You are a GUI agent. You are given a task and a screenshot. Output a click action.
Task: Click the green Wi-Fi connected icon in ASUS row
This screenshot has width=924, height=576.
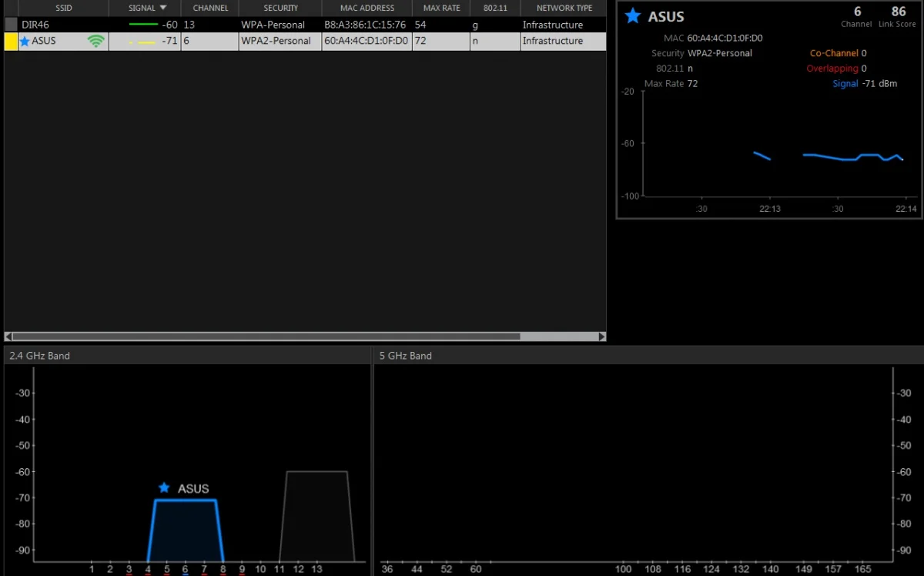(96, 41)
